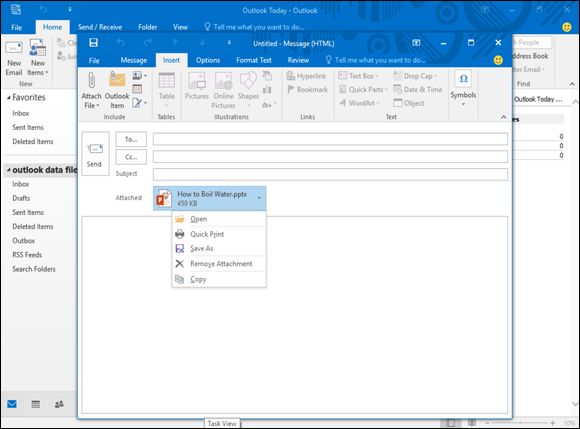Click the Mail icon in bottom navigation

(x=12, y=404)
